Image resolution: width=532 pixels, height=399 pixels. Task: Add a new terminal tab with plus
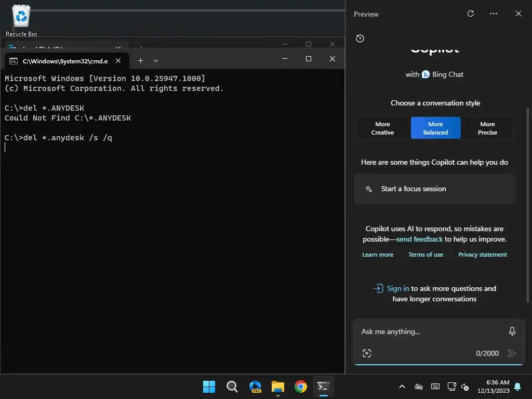140,61
